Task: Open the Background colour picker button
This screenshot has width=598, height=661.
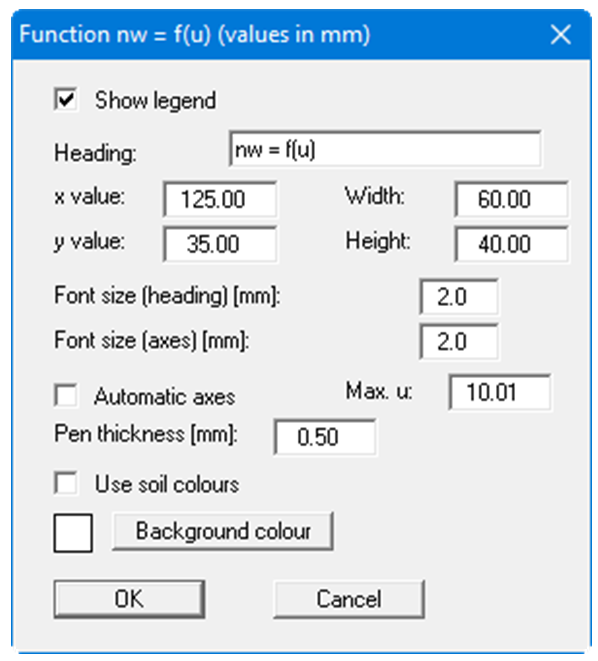Action: (223, 531)
